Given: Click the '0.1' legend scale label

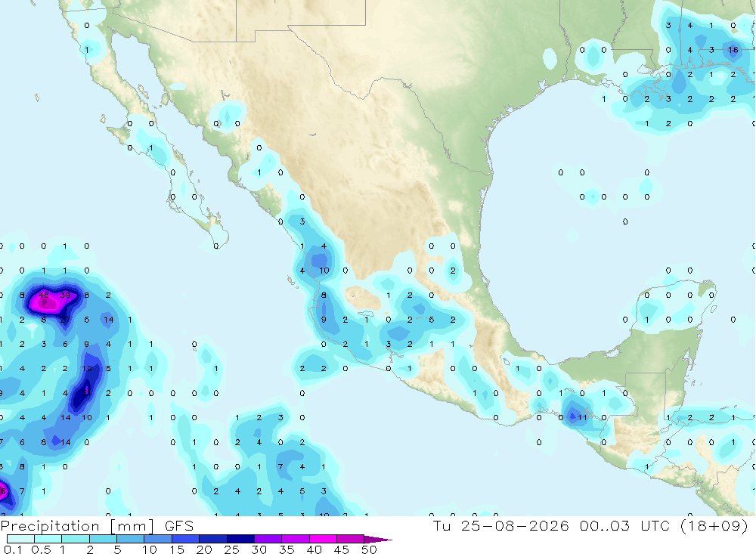Looking at the screenshot, I should point(13,549).
